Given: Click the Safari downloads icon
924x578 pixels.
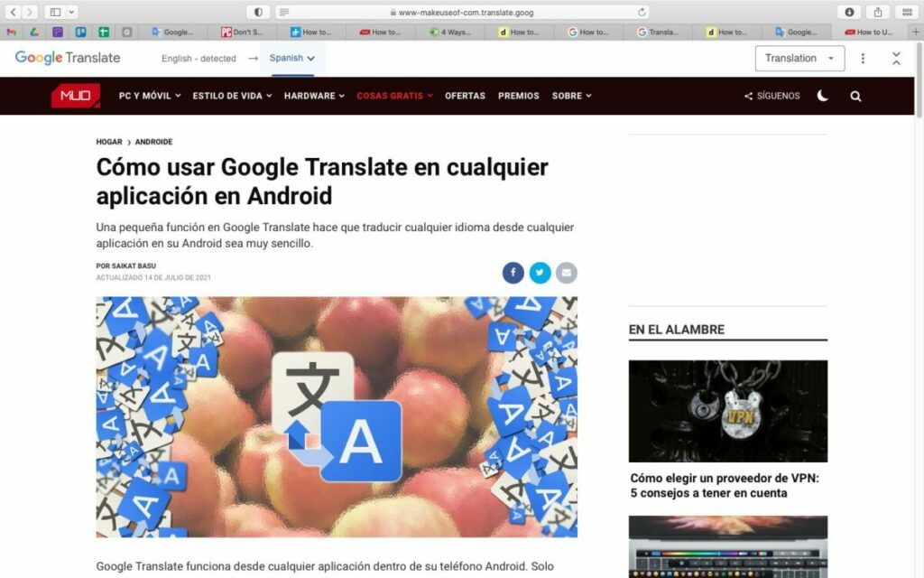Looking at the screenshot, I should click(849, 12).
